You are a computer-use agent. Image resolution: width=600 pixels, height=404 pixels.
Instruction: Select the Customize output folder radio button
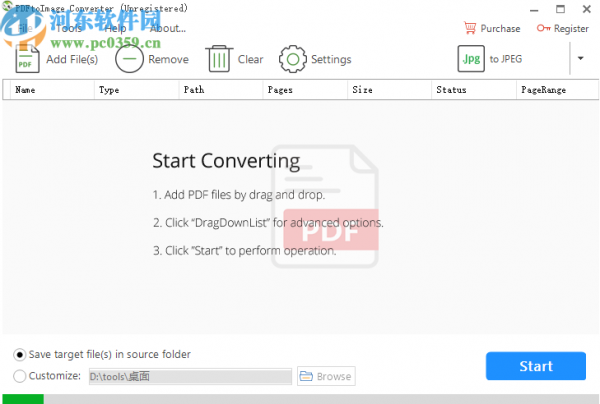[20, 376]
